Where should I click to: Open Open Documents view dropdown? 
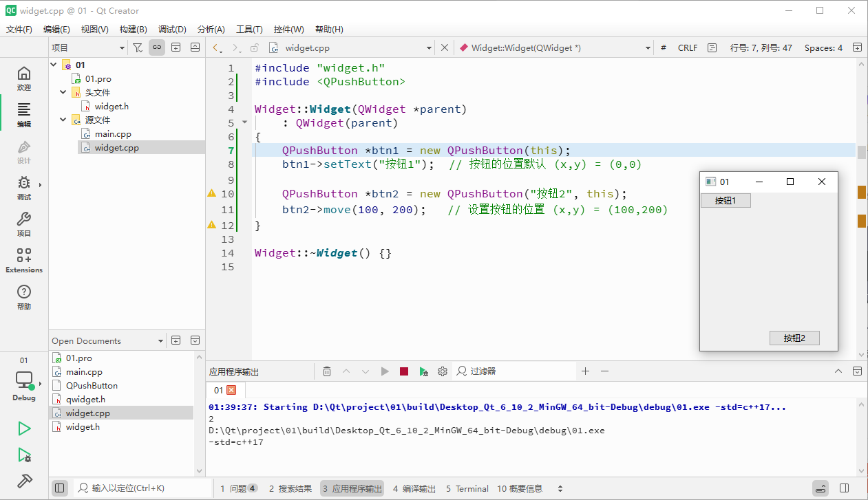108,340
